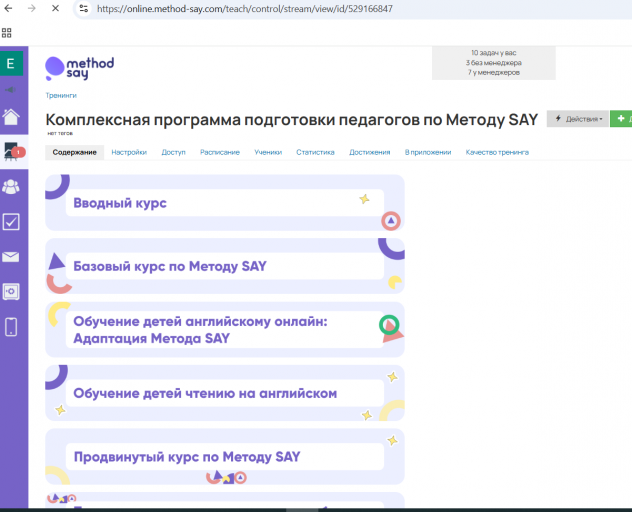
Task: Open the green E profile avatar
Action: (11, 63)
